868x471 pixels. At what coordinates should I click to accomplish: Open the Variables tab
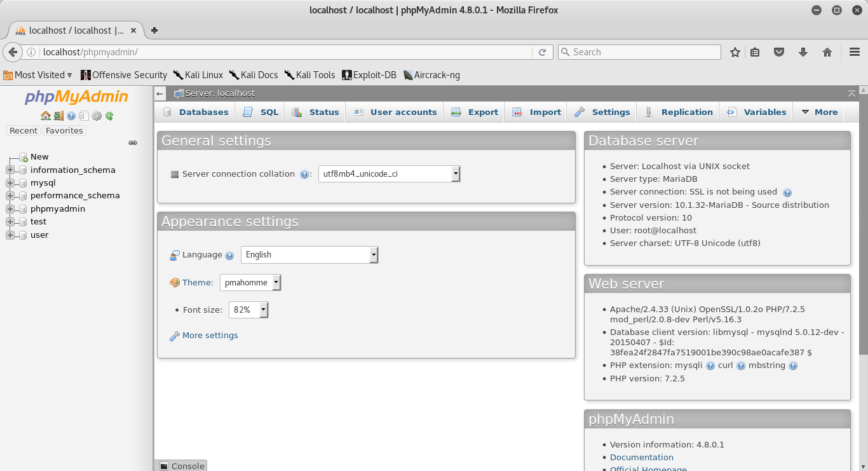coord(757,112)
